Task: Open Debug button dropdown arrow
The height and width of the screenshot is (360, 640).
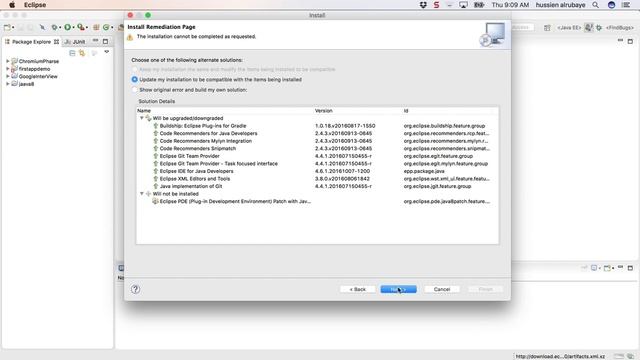Action: tap(60, 28)
